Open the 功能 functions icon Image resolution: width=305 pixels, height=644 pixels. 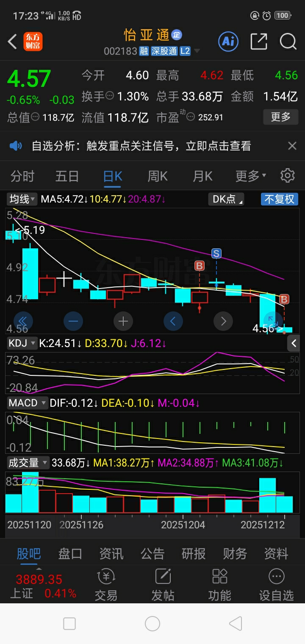(219, 585)
